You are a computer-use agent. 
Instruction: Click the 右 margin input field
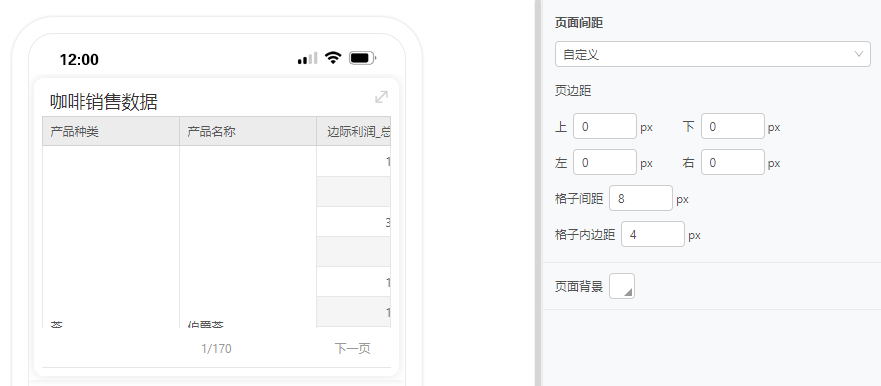tap(733, 162)
